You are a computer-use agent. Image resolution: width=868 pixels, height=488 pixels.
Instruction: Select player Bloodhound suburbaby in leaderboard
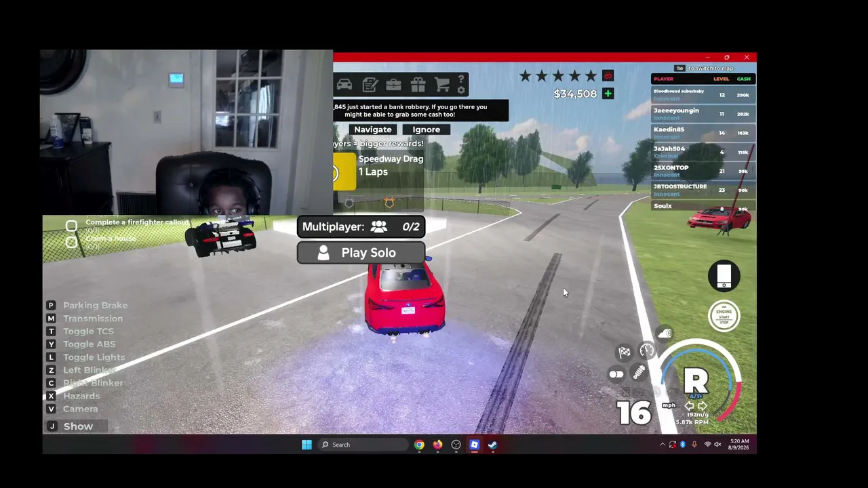[703, 94]
